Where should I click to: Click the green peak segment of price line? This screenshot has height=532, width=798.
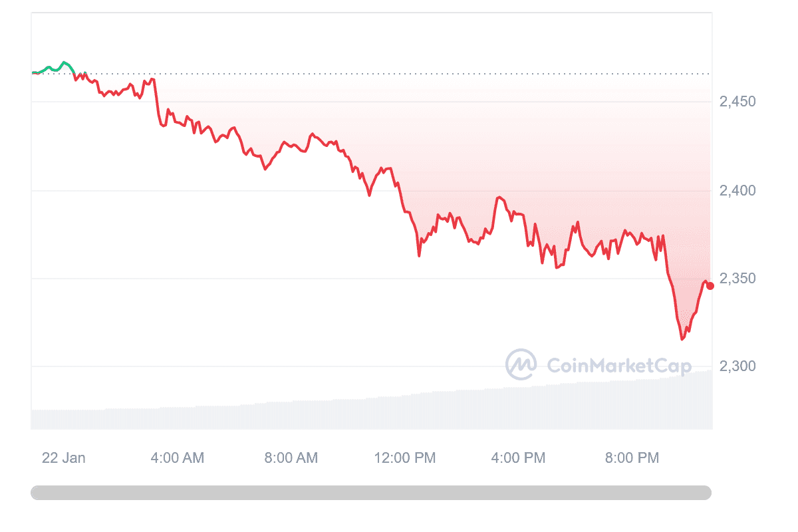coord(64,63)
